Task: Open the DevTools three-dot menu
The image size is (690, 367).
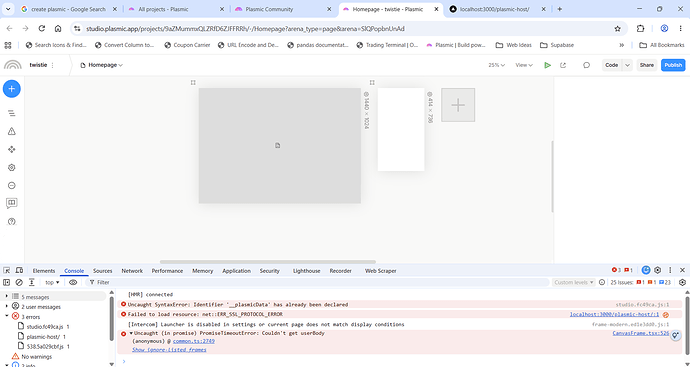Action: click(x=670, y=270)
